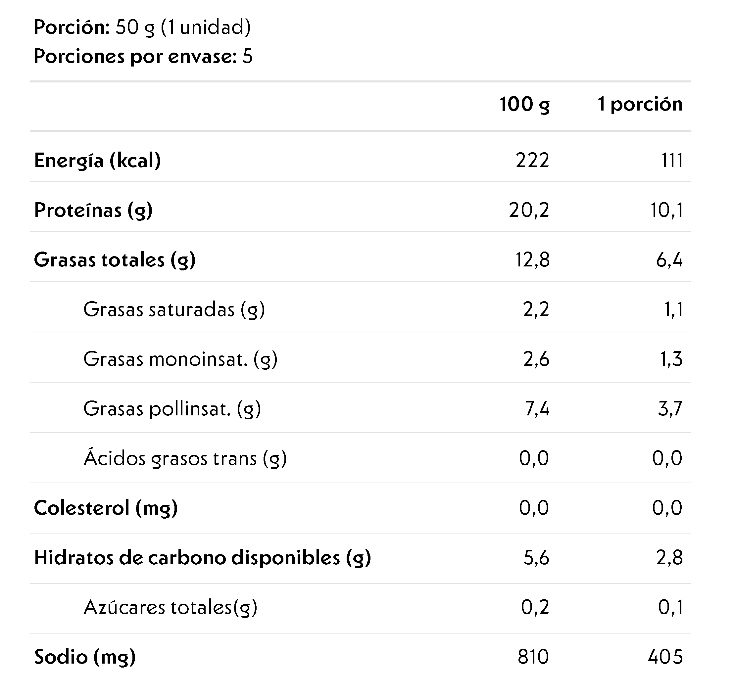The image size is (734, 700).
Task: Select the Grasas totales (g) label
Action: [115, 260]
